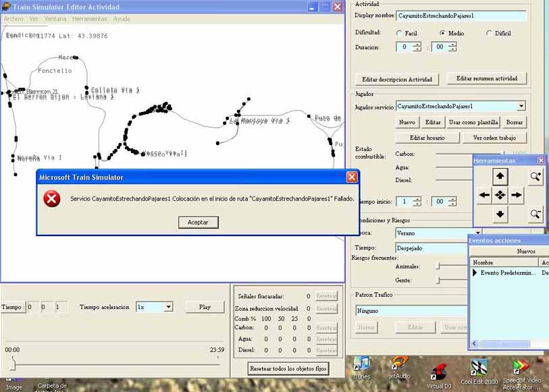Open Cool Edit 2000 desktop shortcut

pos(479,370)
